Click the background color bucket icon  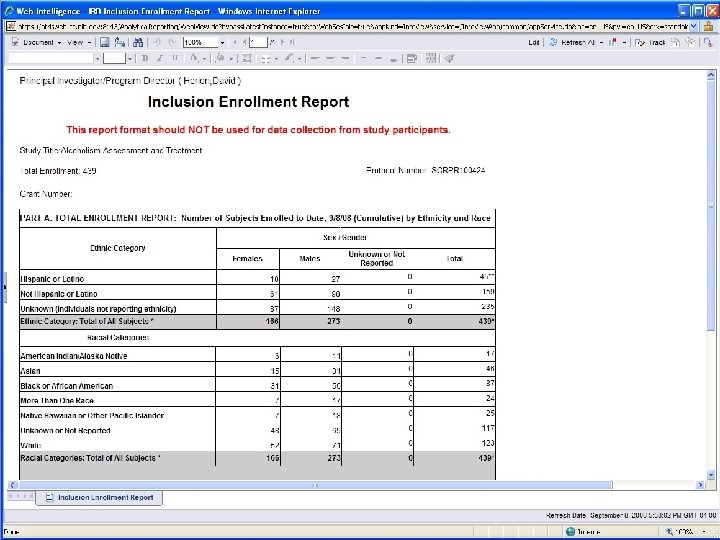pos(220,58)
